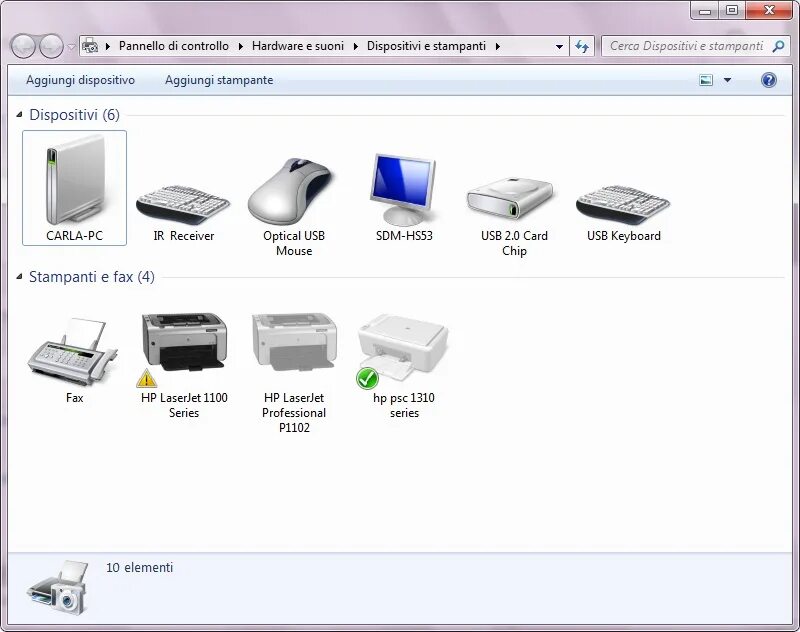The width and height of the screenshot is (800, 632).
Task: Click the Forward navigation arrow
Action: click(x=51, y=46)
